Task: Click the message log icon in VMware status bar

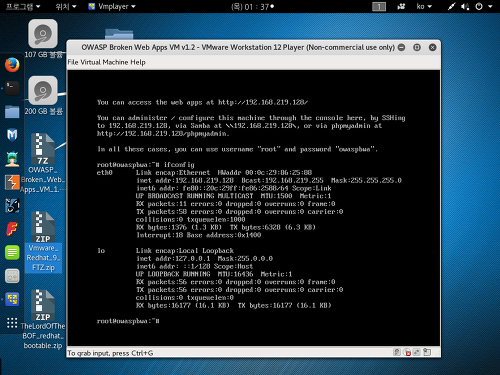Action: 427,352
